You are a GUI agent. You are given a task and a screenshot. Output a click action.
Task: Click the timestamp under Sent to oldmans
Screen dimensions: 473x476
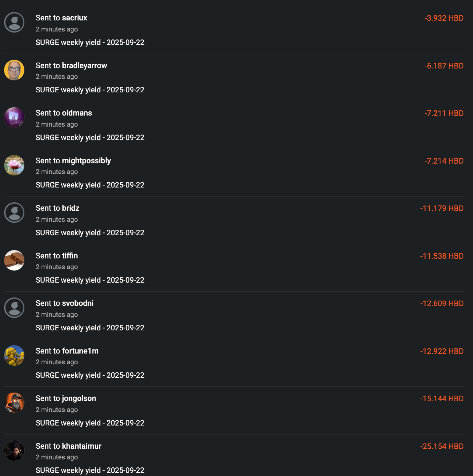coord(57,125)
